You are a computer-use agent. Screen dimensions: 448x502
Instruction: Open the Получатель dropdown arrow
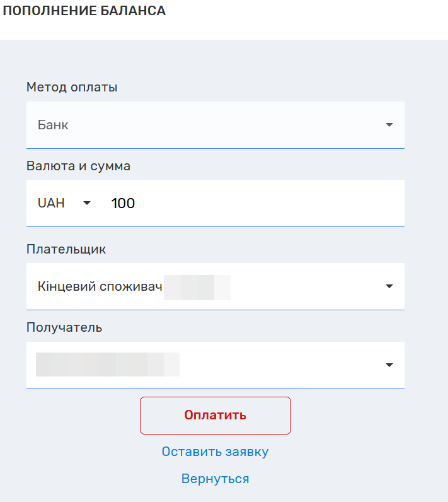pos(389,365)
